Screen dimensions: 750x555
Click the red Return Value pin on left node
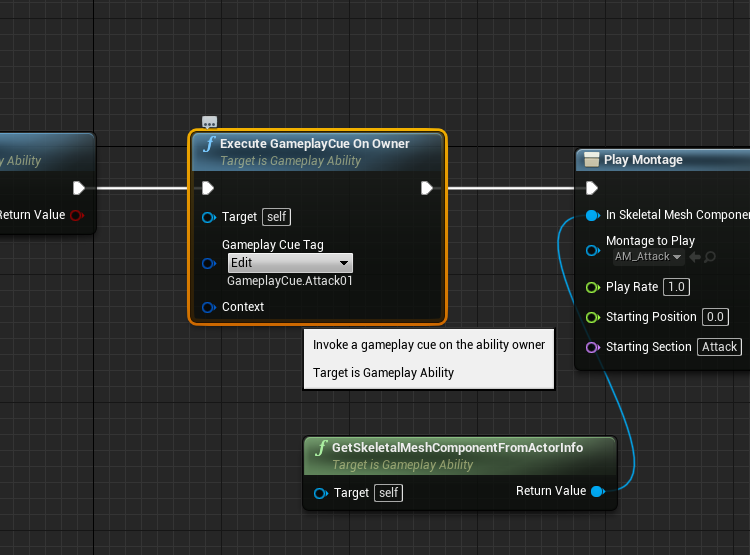click(77, 215)
